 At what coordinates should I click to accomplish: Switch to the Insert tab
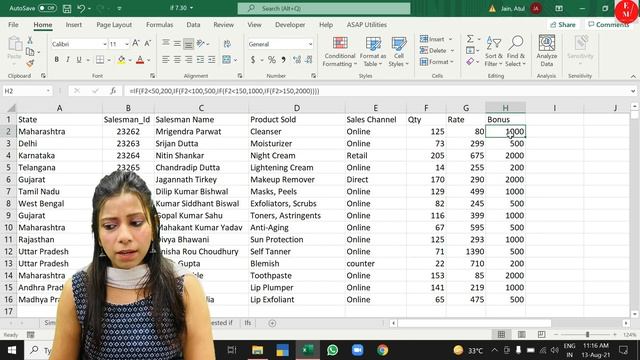73,24
